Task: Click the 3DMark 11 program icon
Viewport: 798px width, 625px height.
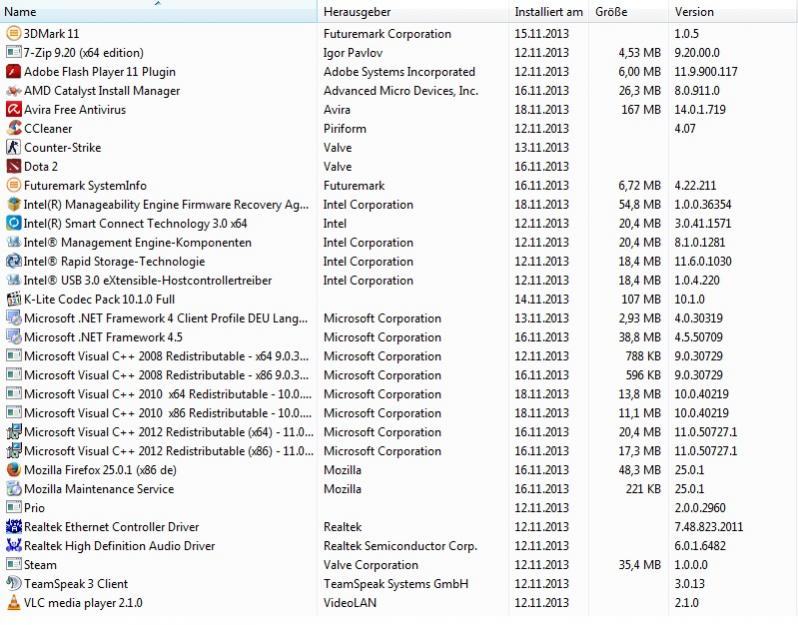Action: 14,34
